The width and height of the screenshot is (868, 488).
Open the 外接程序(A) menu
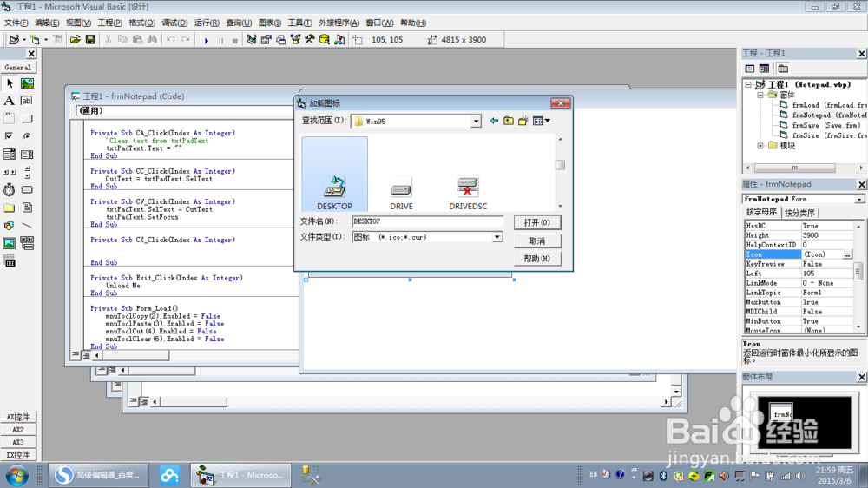click(x=339, y=23)
